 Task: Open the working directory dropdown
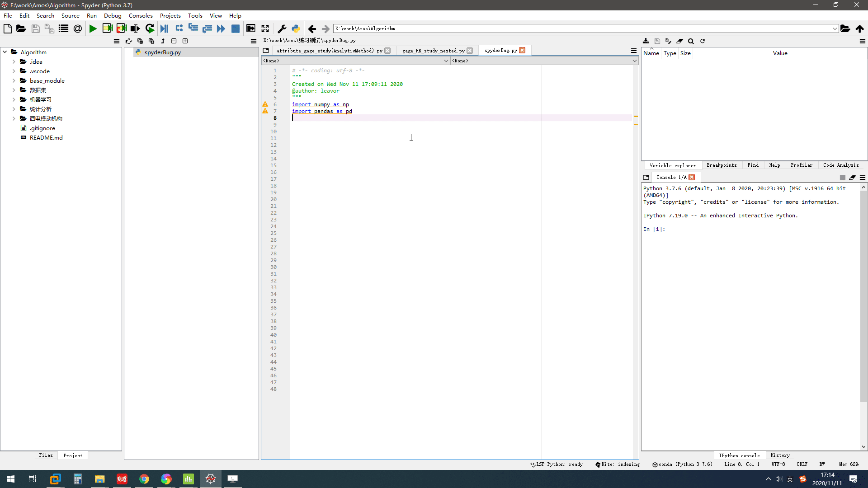pyautogui.click(x=835, y=28)
